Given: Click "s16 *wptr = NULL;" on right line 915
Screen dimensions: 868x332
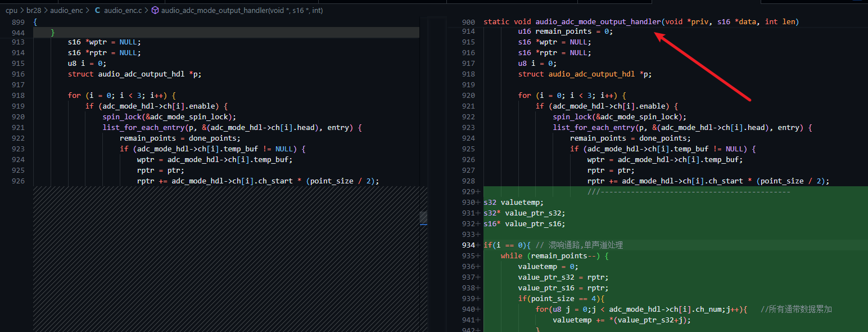Looking at the screenshot, I should click(555, 42).
